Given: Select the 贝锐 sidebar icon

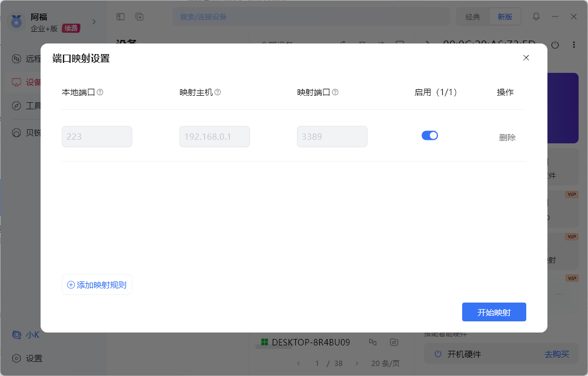Looking at the screenshot, I should (16, 132).
